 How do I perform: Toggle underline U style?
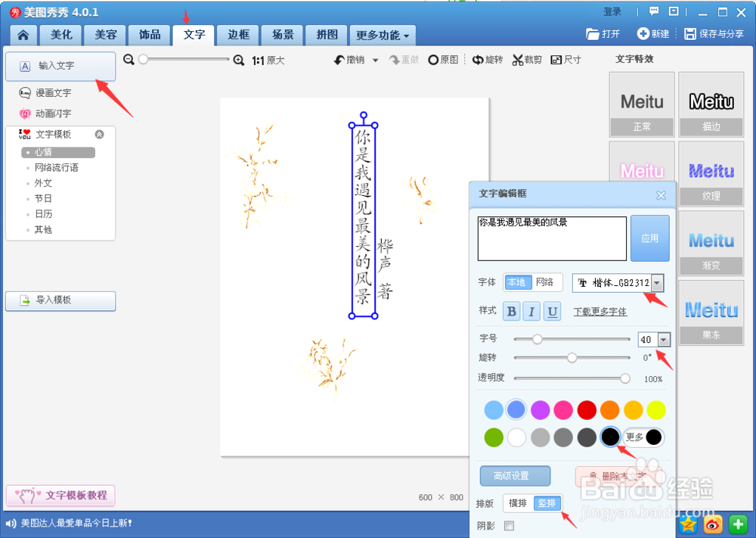click(553, 312)
